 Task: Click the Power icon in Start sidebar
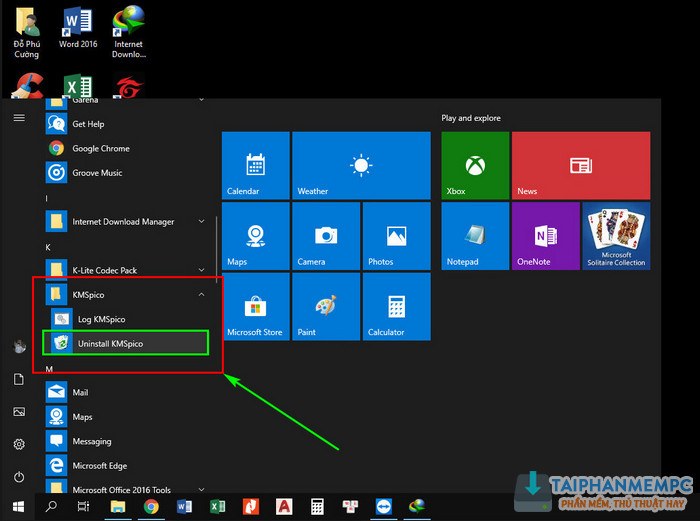pyautogui.click(x=19, y=477)
